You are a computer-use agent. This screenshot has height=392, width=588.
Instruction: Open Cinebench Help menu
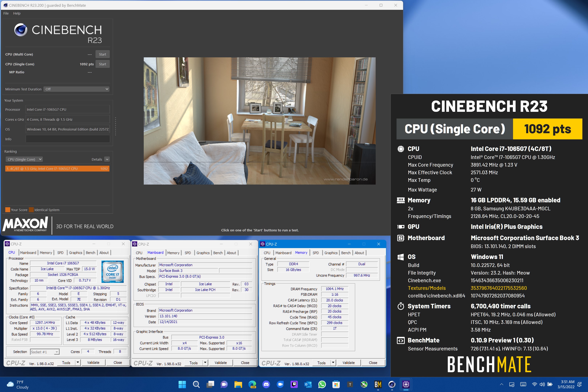(x=17, y=13)
